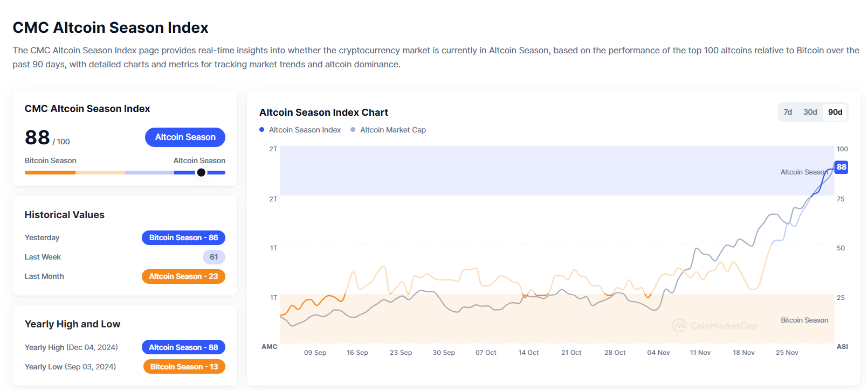Click the 16 Sep x-axis date
The height and width of the screenshot is (392, 868).
pyautogui.click(x=357, y=353)
